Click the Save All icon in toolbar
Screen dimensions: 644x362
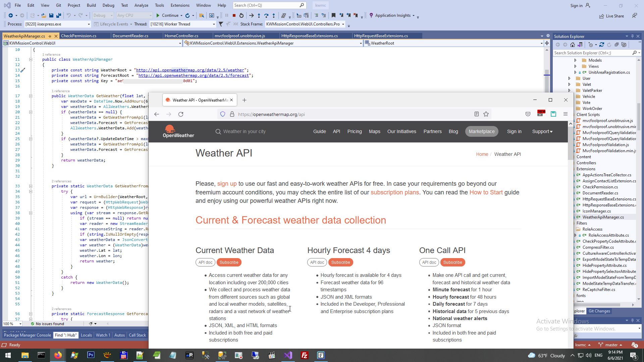click(x=58, y=15)
